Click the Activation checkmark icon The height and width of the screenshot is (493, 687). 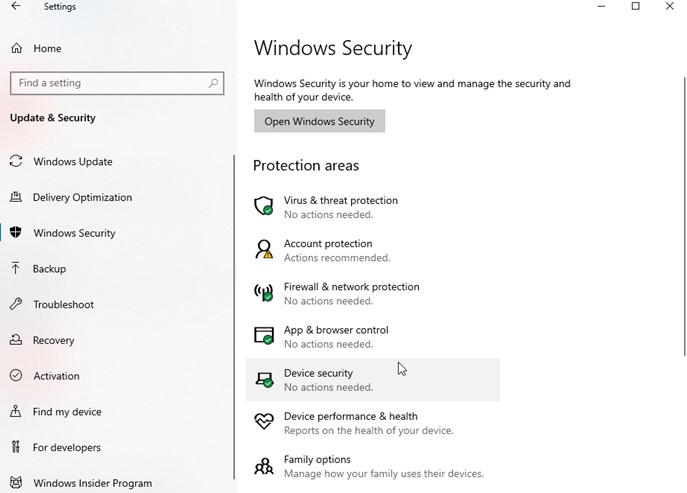coord(16,375)
